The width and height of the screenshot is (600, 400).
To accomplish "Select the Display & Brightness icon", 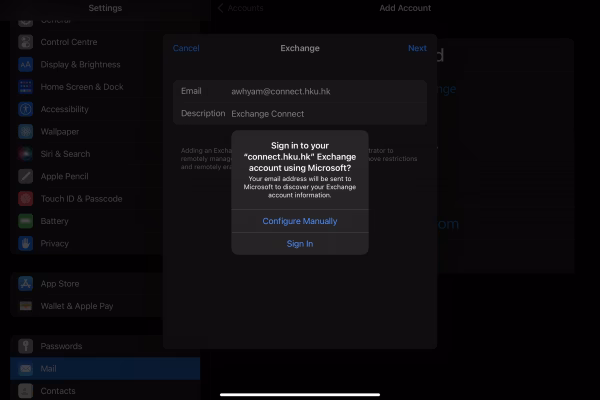I will click(x=26, y=65).
